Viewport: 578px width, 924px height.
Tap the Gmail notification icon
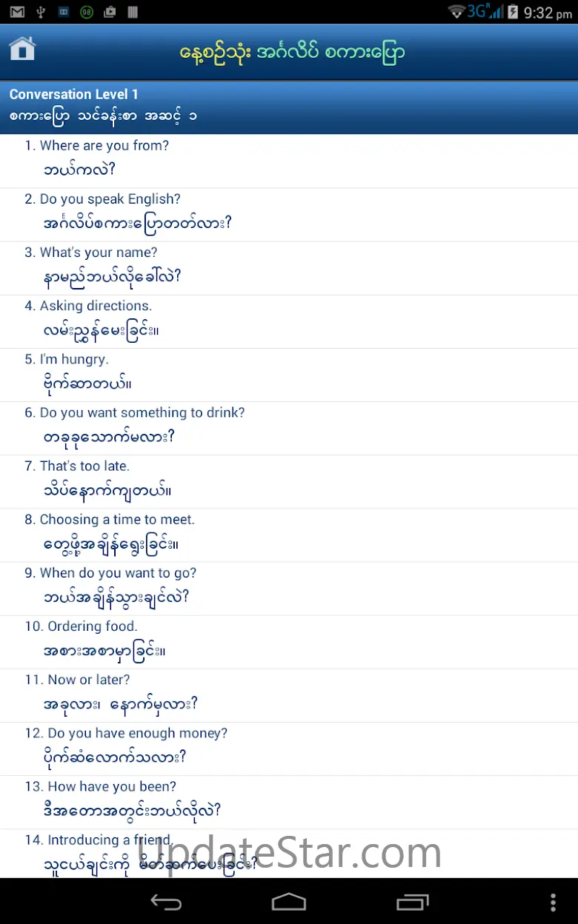[17, 12]
